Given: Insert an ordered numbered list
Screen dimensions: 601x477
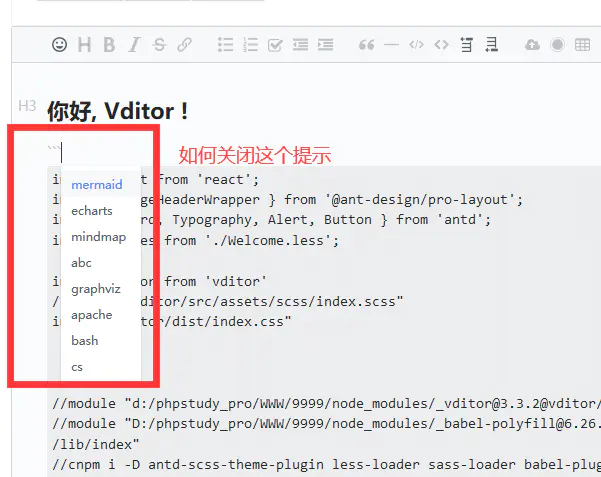Looking at the screenshot, I should click(250, 45).
